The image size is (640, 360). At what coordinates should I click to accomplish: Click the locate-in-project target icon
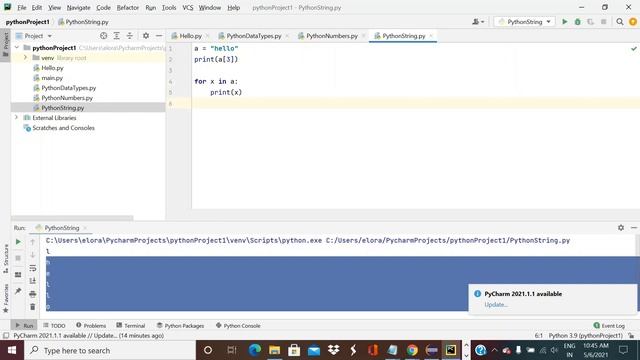click(x=104, y=36)
